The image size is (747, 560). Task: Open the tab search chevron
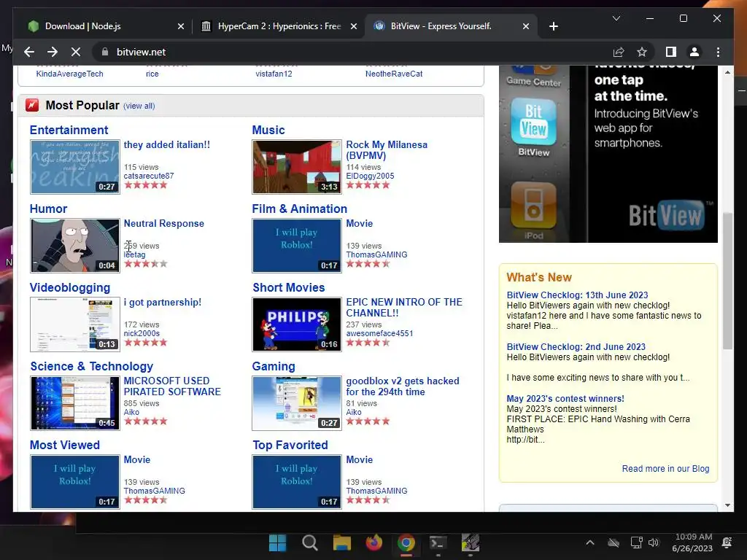tap(616, 18)
